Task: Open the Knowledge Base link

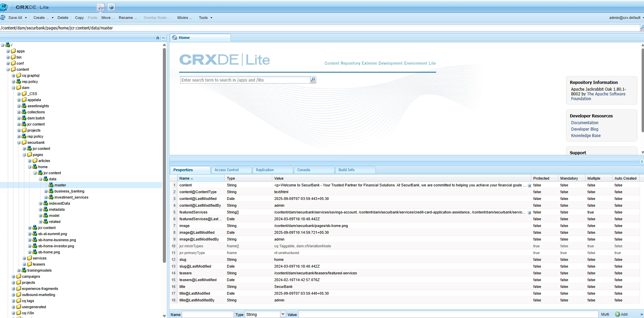Action: [586, 136]
